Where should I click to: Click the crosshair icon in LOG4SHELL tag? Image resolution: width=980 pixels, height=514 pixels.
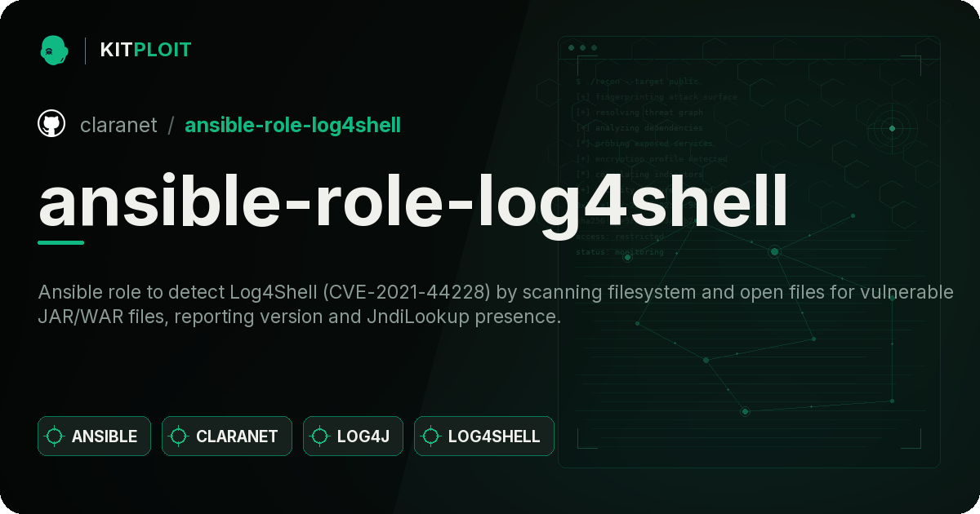click(431, 436)
